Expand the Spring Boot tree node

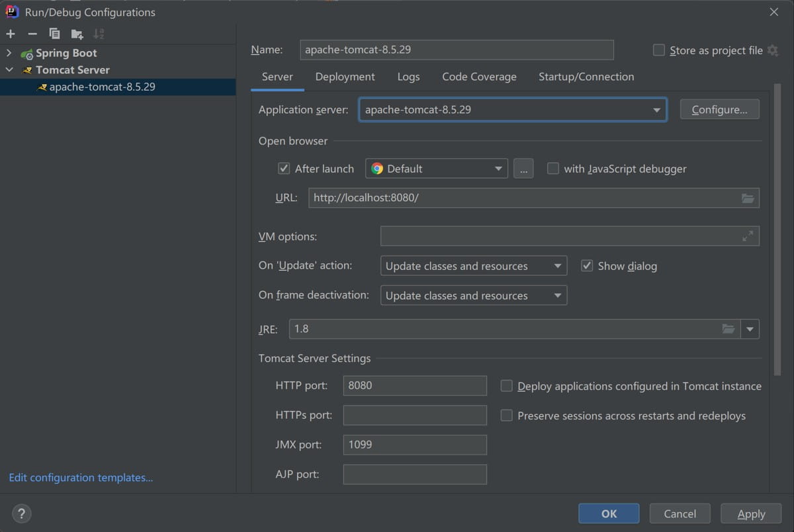(9, 53)
